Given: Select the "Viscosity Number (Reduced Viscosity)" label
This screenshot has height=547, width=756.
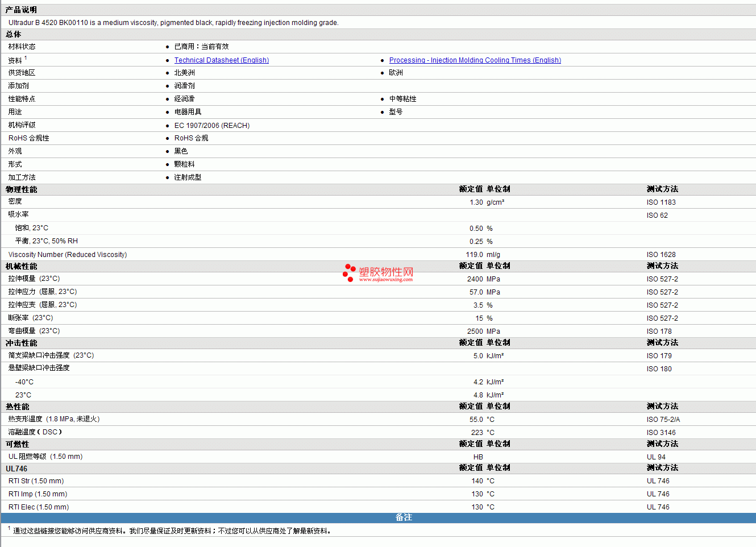Looking at the screenshot, I should 68,255.
